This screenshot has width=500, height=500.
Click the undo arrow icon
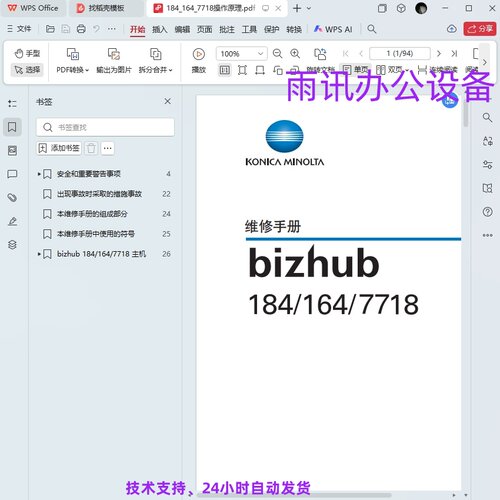pyautogui.click(x=96, y=29)
